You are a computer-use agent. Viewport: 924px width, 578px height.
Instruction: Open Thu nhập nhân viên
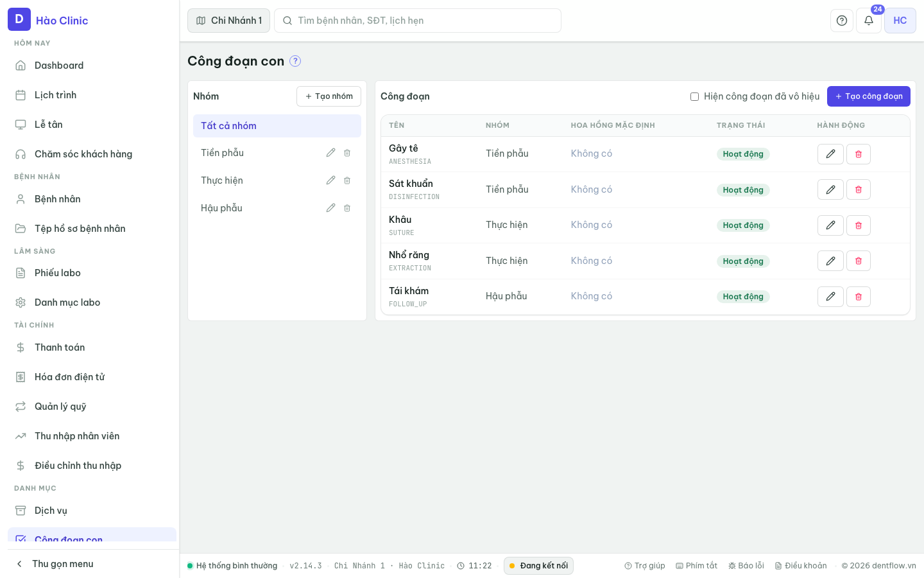(92, 436)
